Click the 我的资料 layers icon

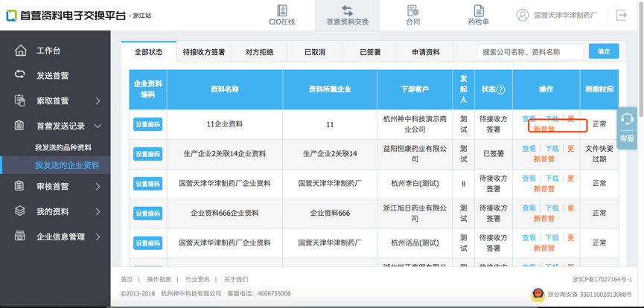point(19,211)
